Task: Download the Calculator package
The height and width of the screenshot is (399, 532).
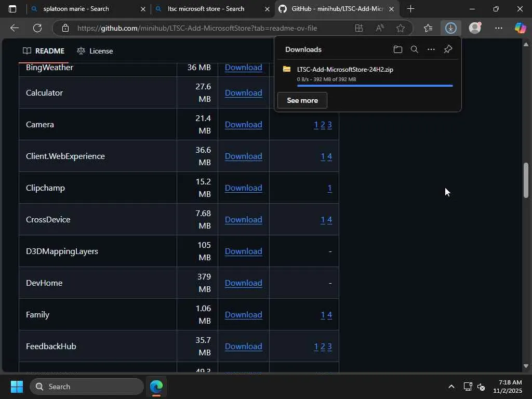Action: point(243,92)
